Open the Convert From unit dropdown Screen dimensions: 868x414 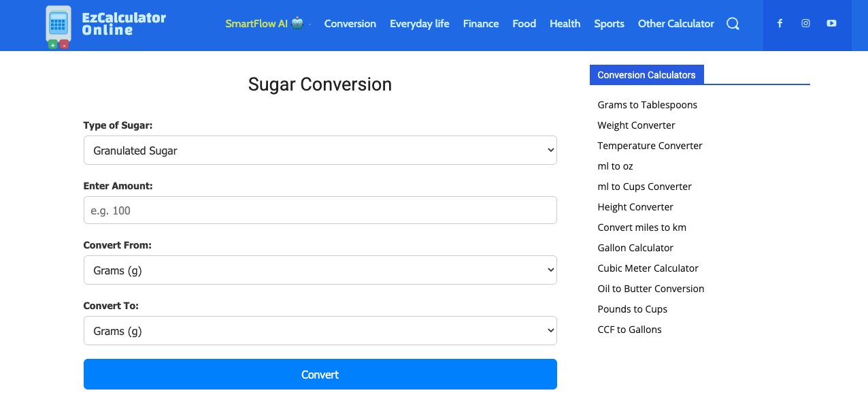pos(320,270)
